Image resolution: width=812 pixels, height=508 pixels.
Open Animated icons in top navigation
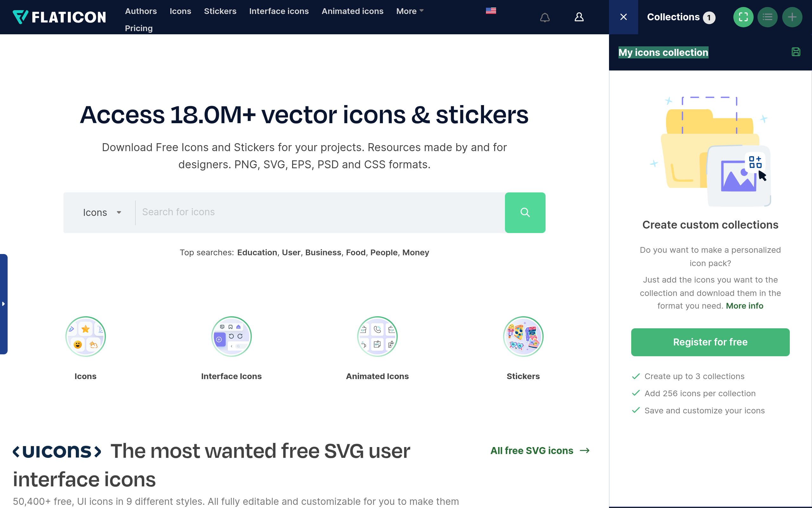(352, 11)
